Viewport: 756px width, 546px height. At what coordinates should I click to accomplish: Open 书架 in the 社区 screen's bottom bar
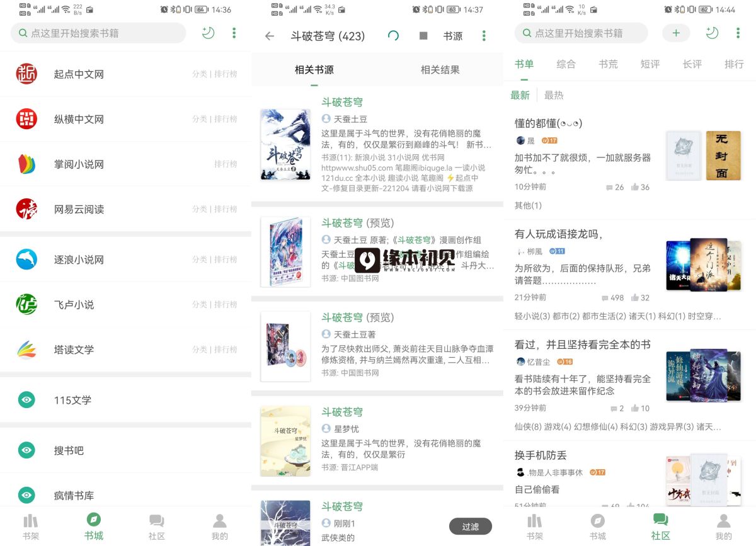coord(535,528)
